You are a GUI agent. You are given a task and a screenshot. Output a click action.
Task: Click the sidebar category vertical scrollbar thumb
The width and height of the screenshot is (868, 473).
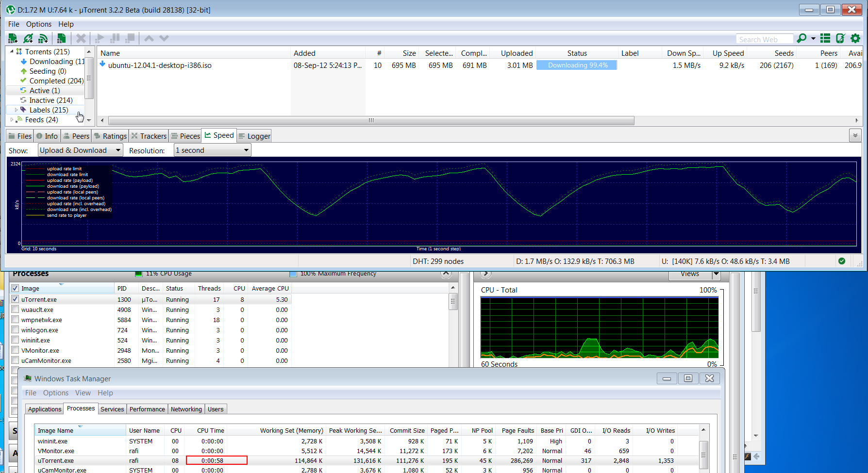[89, 79]
